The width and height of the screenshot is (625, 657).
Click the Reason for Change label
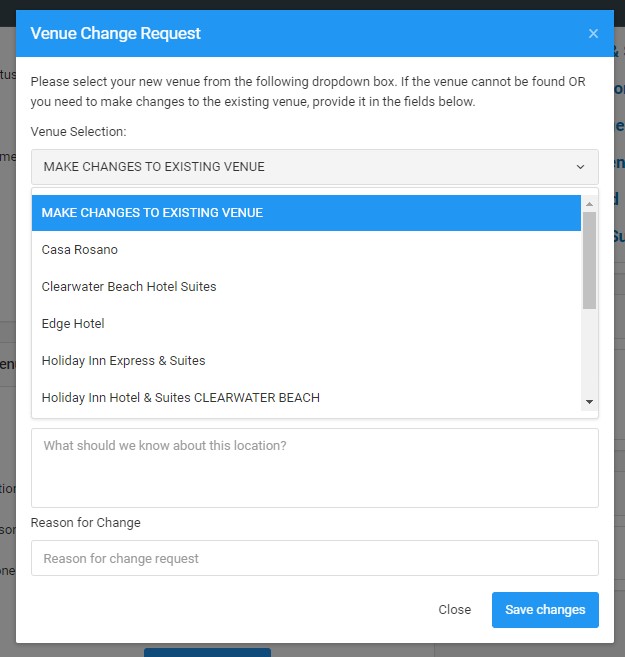point(86,523)
